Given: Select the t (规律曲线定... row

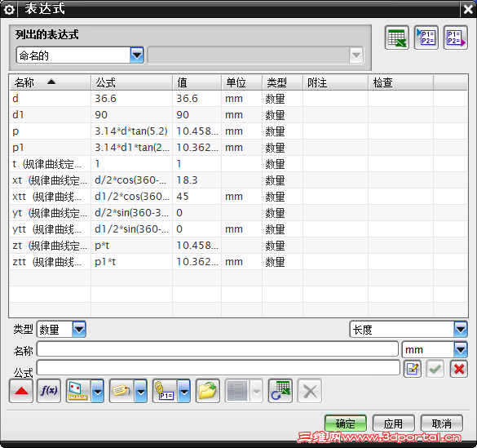Looking at the screenshot, I should tap(238, 164).
